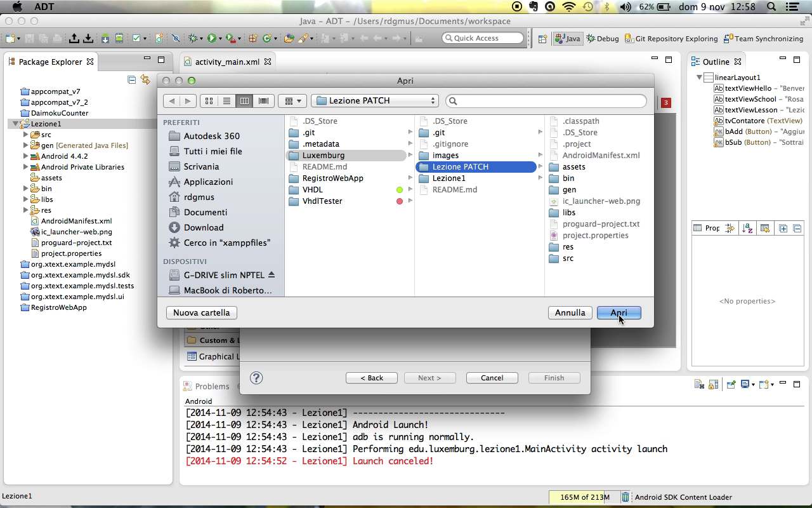Click Collapse All icon in Properties panel
Image resolution: width=812 pixels, height=508 pixels.
click(x=797, y=228)
